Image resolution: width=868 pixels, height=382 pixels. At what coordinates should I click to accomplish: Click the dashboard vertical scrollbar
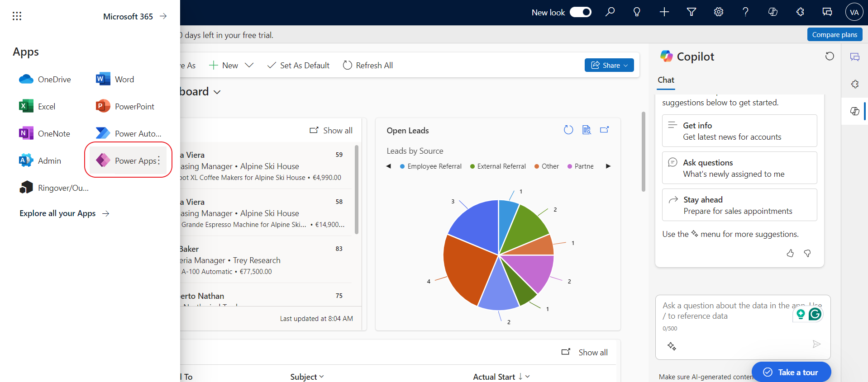click(644, 152)
